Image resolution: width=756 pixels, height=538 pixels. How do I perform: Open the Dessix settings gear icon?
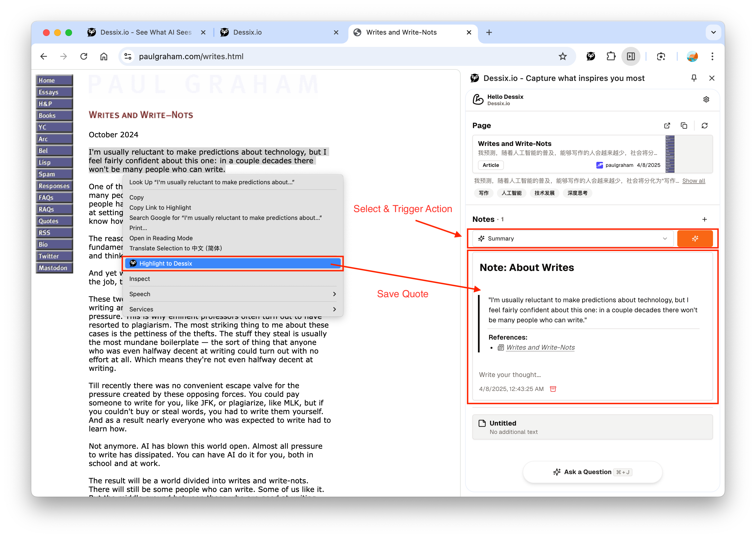pos(706,99)
